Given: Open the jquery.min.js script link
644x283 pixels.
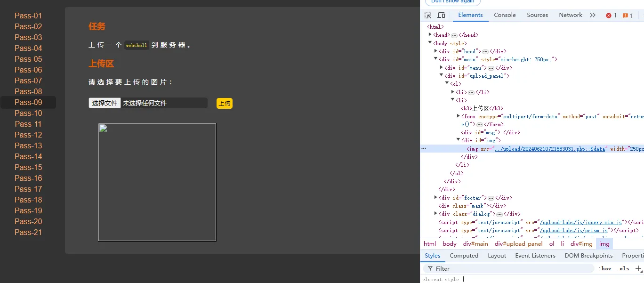Looking at the screenshot, I should 581,222.
